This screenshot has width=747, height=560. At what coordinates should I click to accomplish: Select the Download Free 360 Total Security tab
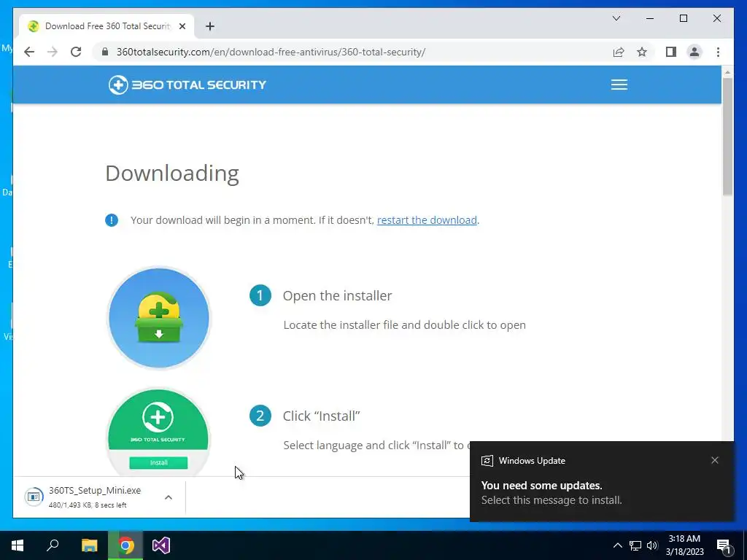[x=107, y=26]
